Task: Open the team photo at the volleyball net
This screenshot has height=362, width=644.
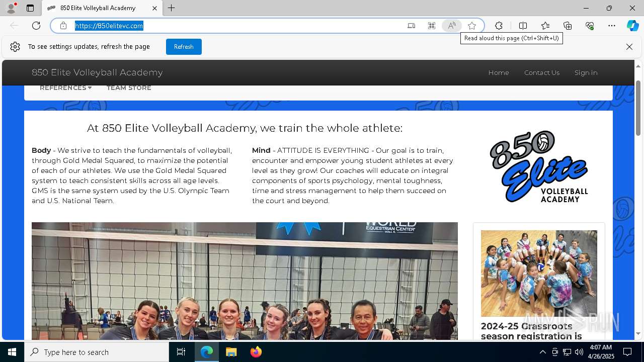Action: coord(245,281)
